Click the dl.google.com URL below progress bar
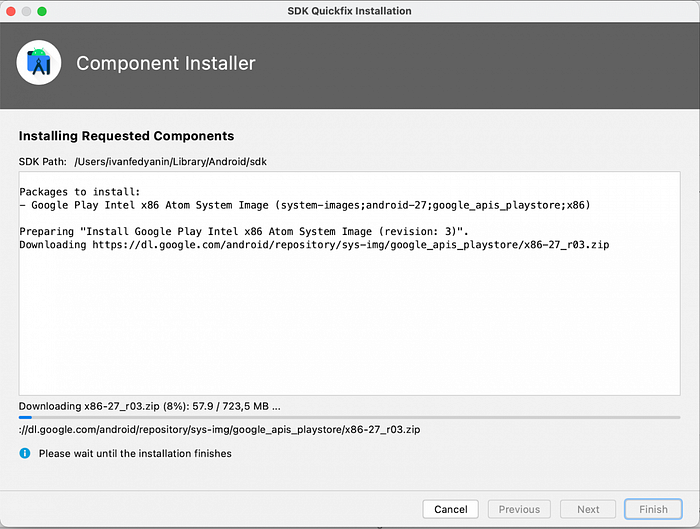The image size is (700, 529). coord(220,429)
